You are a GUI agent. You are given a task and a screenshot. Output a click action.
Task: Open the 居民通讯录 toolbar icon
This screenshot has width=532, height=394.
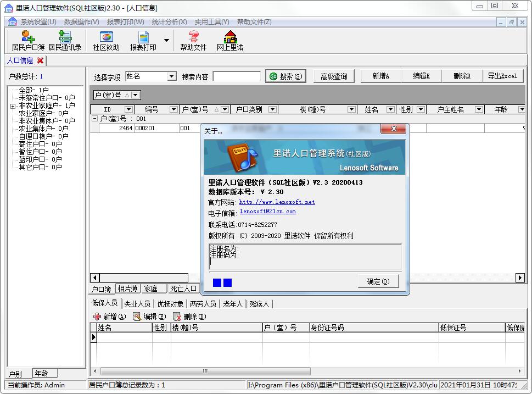pos(65,41)
